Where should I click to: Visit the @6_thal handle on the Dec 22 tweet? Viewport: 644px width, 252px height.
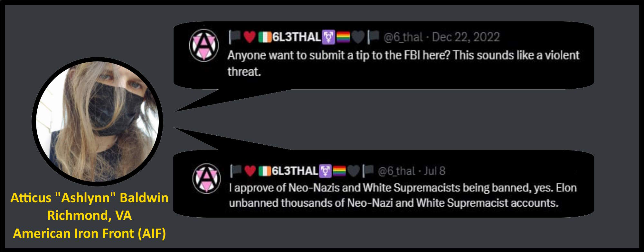[403, 37]
